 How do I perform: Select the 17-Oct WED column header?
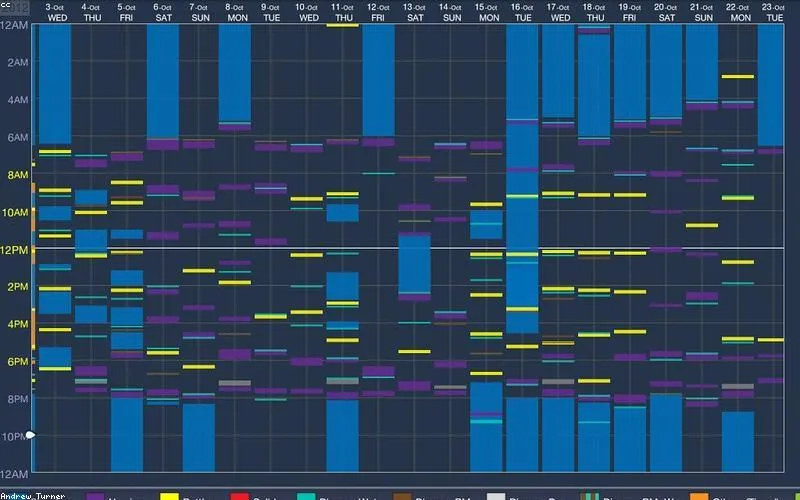pyautogui.click(x=558, y=12)
